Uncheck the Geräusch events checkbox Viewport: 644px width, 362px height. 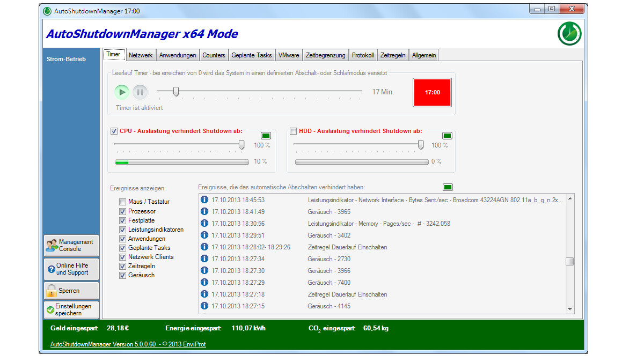pos(122,275)
